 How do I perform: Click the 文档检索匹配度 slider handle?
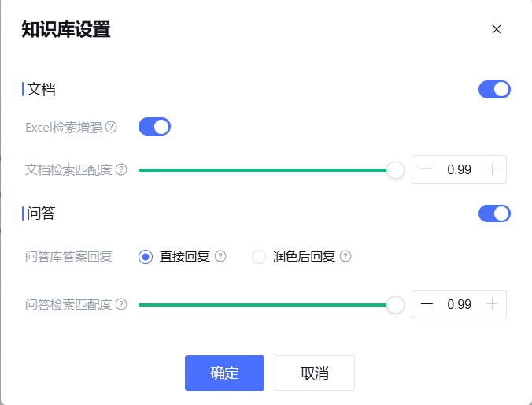pos(395,169)
